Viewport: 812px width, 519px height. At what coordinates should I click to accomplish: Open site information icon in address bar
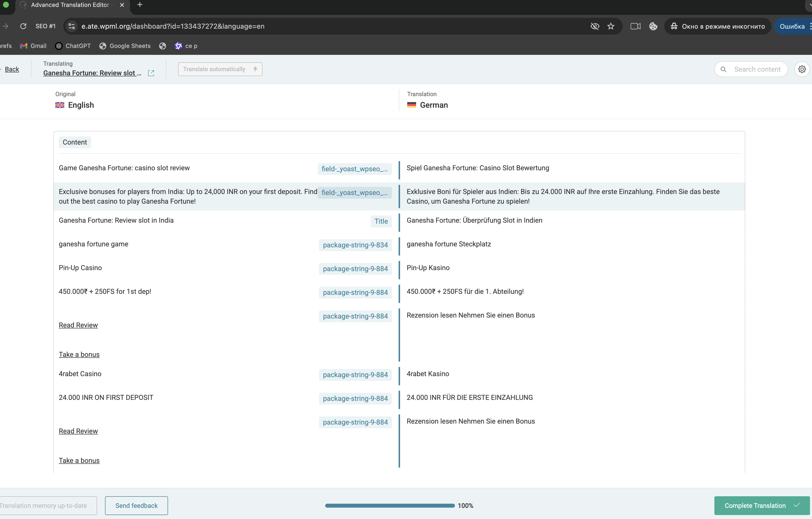pos(71,26)
